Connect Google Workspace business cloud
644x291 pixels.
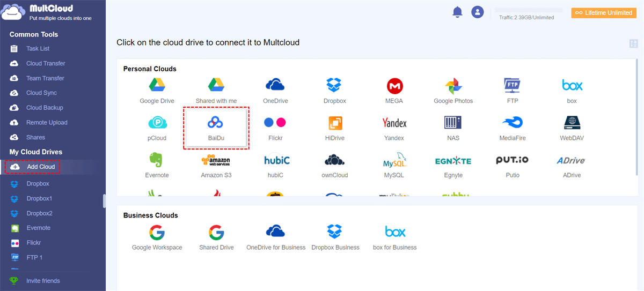(x=157, y=237)
